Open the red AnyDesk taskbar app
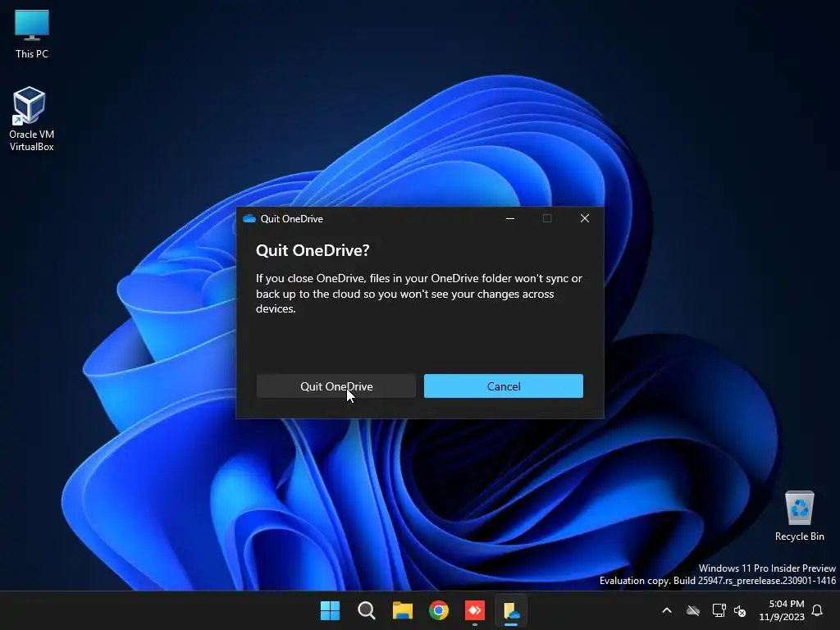This screenshot has height=630, width=840. click(x=475, y=610)
